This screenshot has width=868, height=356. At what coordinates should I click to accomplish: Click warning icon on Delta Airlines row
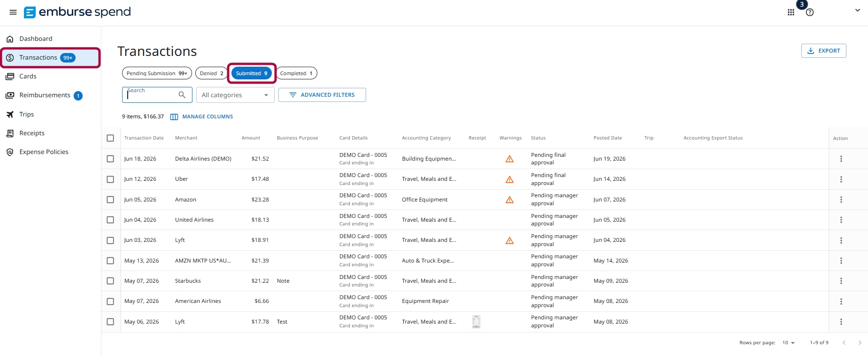(x=509, y=159)
